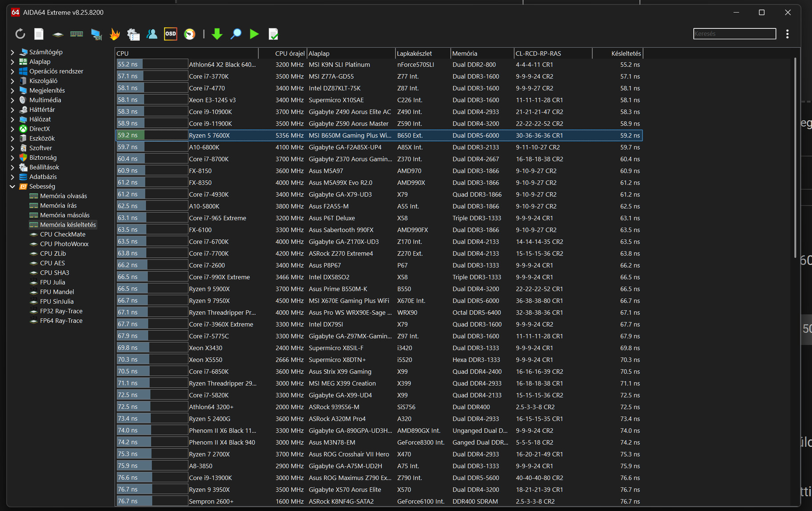Click the folder-with-gear toolbar icon

tap(133, 34)
